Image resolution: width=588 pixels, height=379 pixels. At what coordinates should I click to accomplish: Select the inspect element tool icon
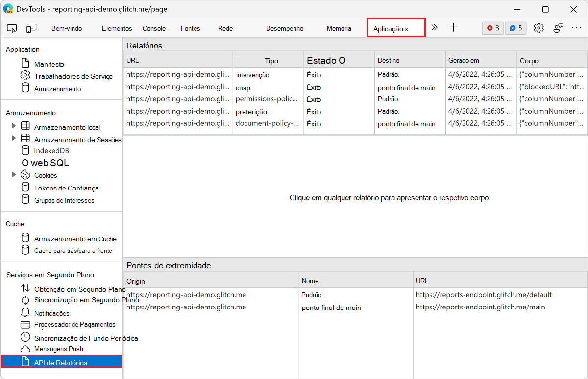[x=12, y=28]
